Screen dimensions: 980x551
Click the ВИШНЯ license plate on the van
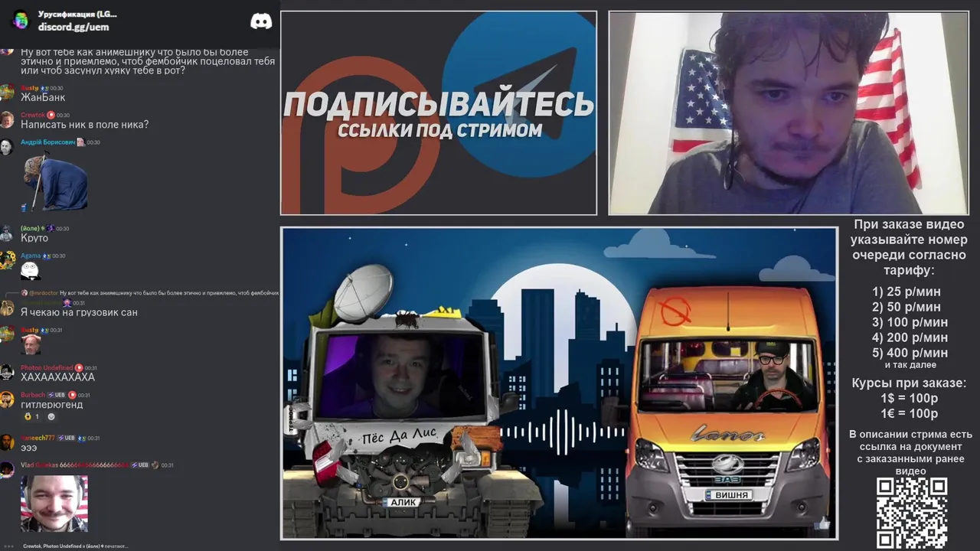[x=729, y=495]
